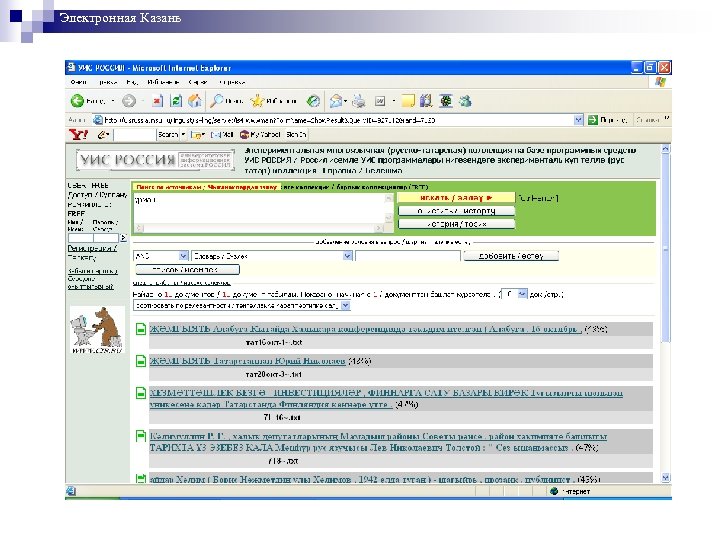This screenshot has width=720, height=540.
Task: Click document icon beside ХЕЗМӘТТӘШЛЕК БЕЗГӘ result
Action: 141,393
